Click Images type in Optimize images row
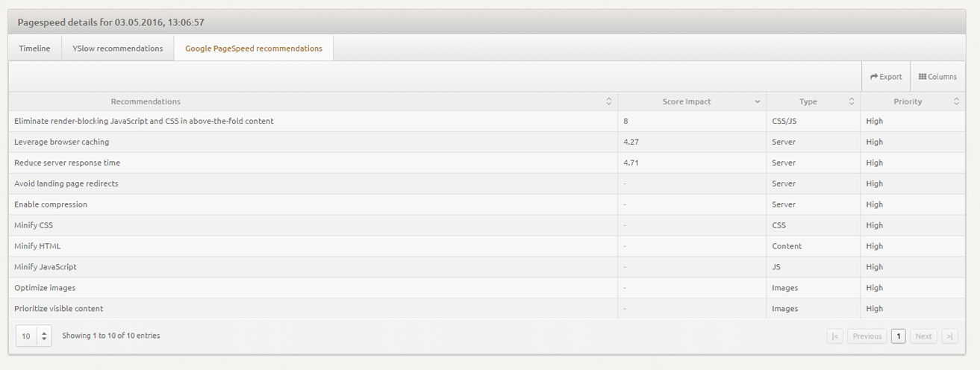The height and width of the screenshot is (370, 980). [784, 288]
